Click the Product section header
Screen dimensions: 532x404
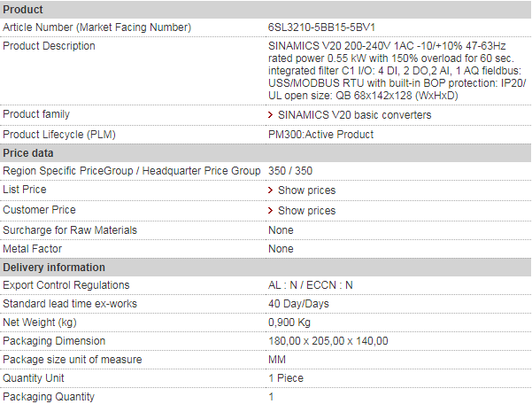(x=266, y=10)
